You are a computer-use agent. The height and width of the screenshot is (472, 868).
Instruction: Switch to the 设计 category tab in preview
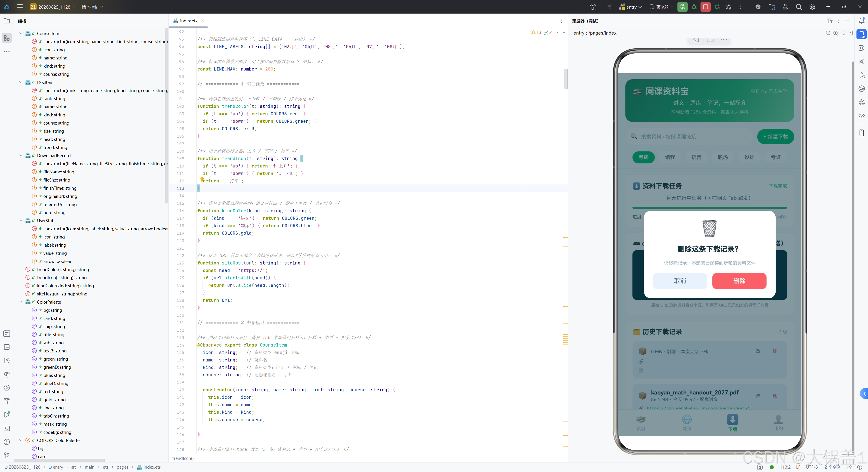(x=749, y=157)
